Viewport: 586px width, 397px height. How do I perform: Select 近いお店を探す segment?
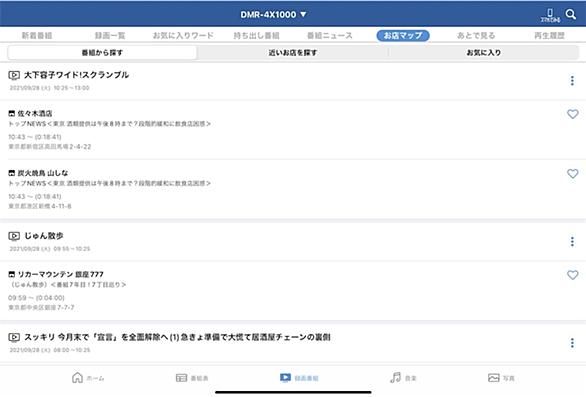(293, 53)
